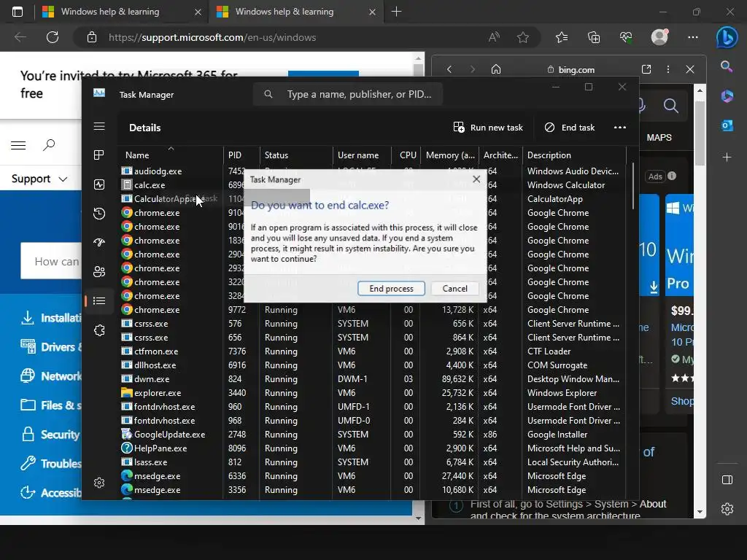
Task: Open the Startup apps page in Task Manager
Action: click(x=99, y=242)
